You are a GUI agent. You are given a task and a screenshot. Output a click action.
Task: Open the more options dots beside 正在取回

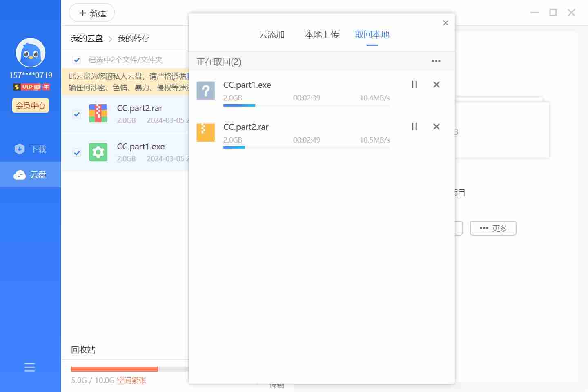coord(436,61)
